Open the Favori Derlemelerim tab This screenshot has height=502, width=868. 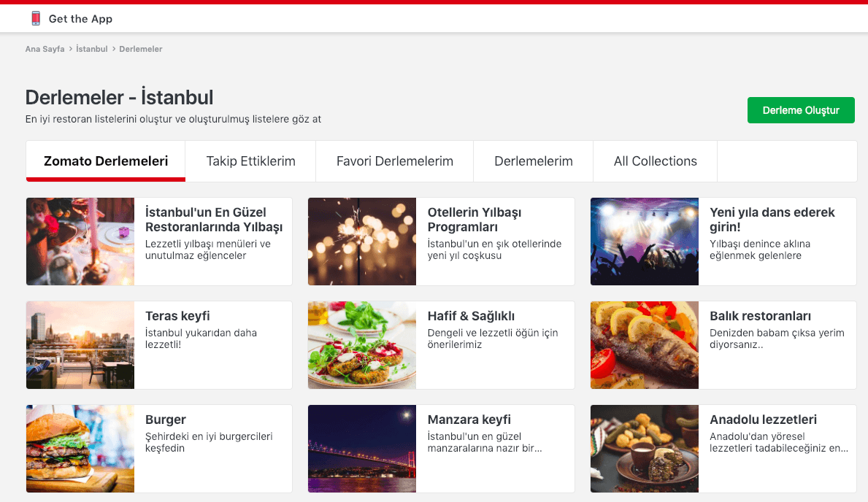pos(394,161)
